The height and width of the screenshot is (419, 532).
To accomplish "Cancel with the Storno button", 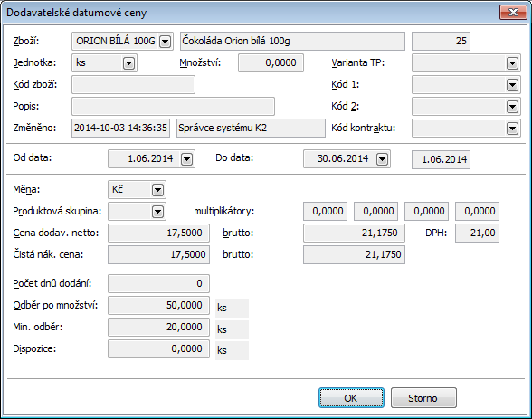I will point(423,398).
